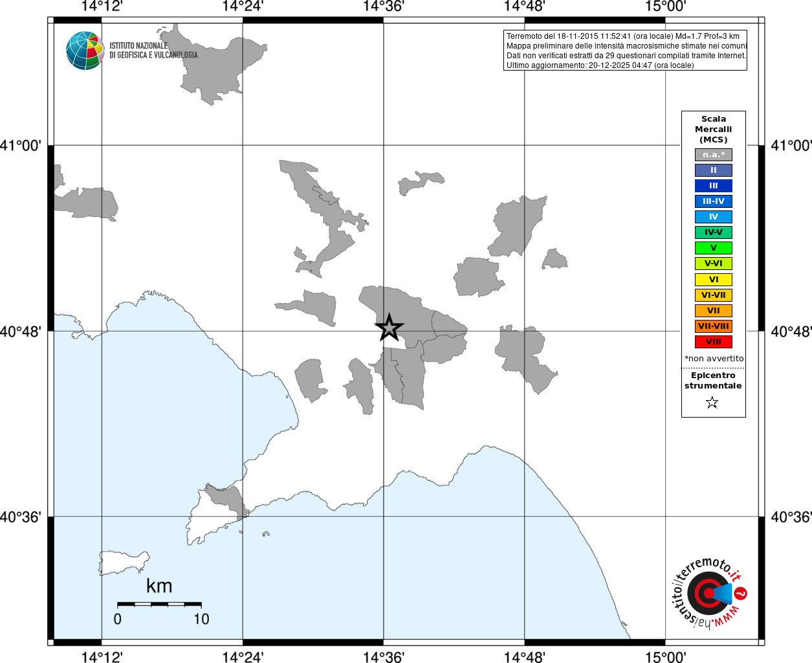Select the VI yellow legend swatch
812x663 pixels.
click(714, 280)
